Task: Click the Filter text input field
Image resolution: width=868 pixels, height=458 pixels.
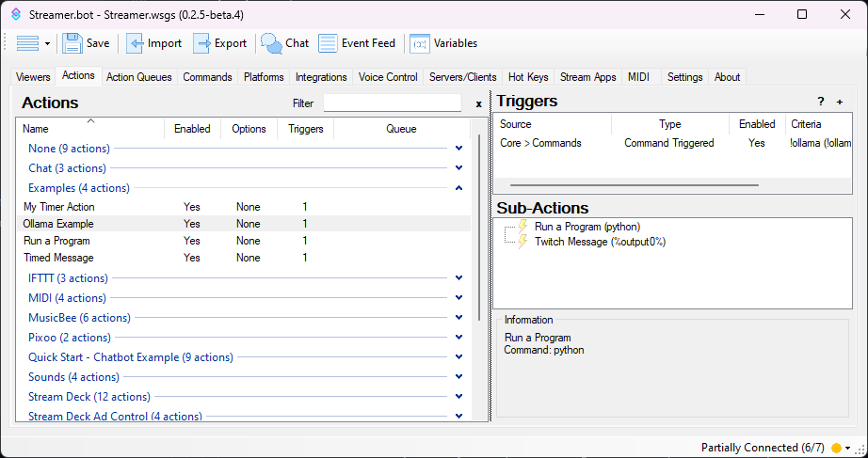Action: coord(392,103)
